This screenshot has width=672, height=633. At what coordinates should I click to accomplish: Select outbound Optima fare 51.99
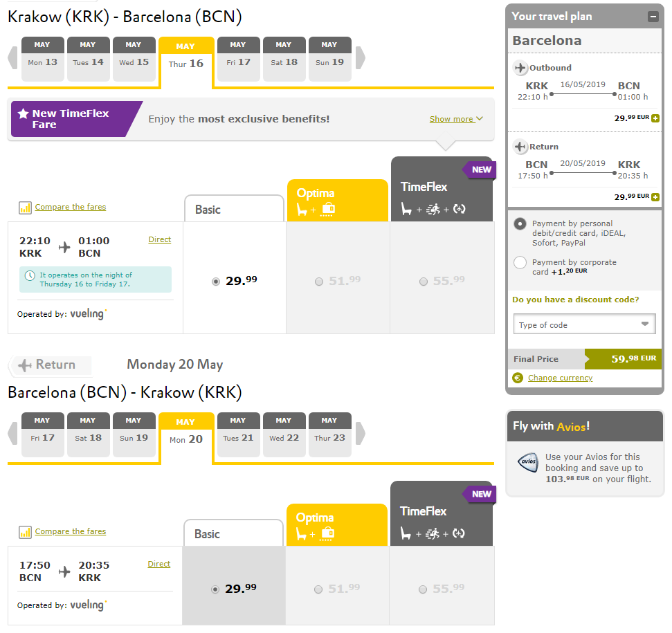(x=319, y=282)
